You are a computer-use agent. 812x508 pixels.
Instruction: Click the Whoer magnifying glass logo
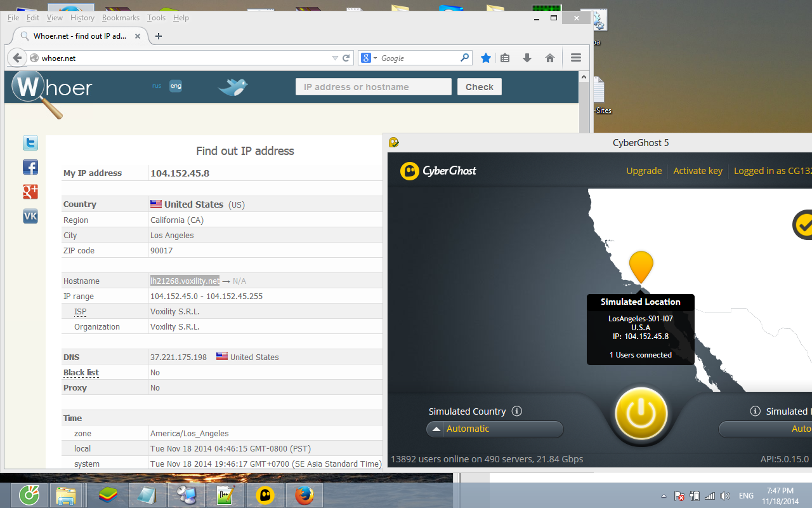point(37,93)
